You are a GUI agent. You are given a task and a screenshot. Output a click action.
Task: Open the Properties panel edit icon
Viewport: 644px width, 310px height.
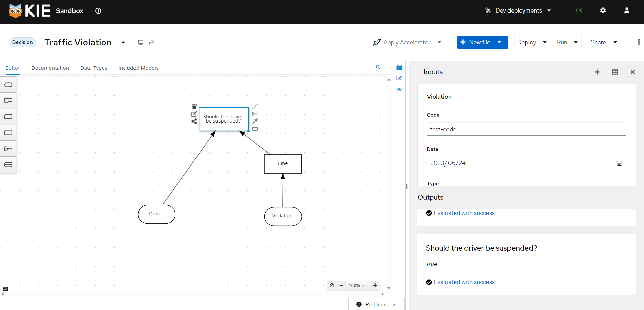(399, 78)
